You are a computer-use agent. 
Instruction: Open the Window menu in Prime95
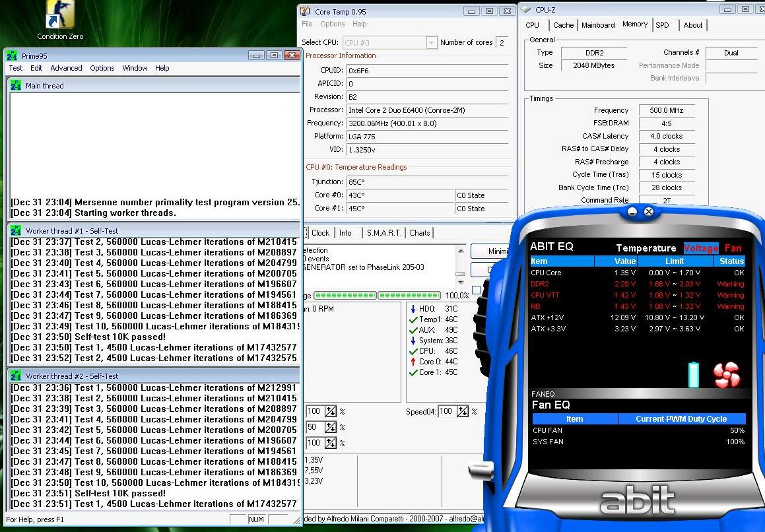coord(135,68)
